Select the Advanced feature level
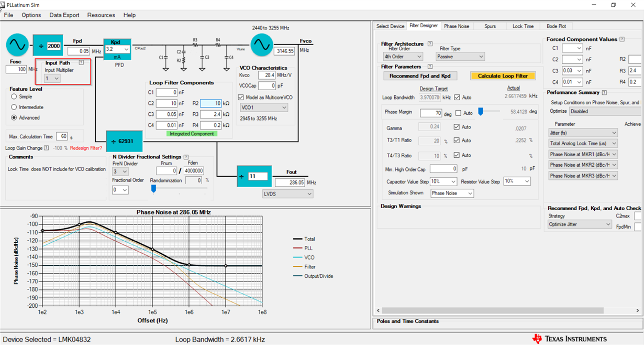Viewport: 644px width, 345px height. point(14,118)
